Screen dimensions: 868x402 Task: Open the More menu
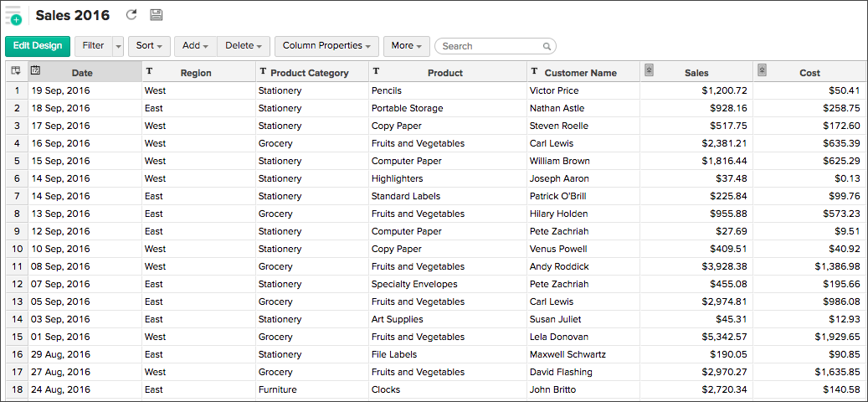click(x=406, y=46)
